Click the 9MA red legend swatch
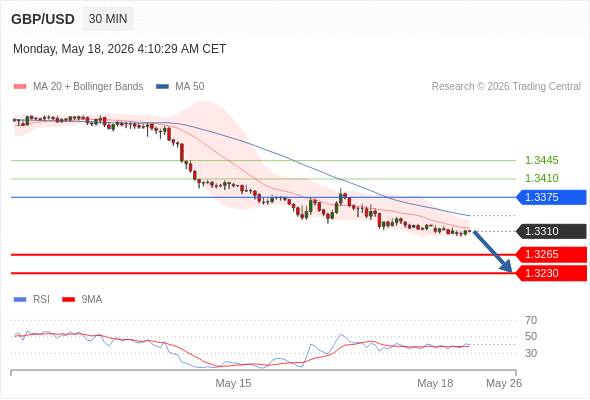Screen dimensions: 590x400 (68, 300)
